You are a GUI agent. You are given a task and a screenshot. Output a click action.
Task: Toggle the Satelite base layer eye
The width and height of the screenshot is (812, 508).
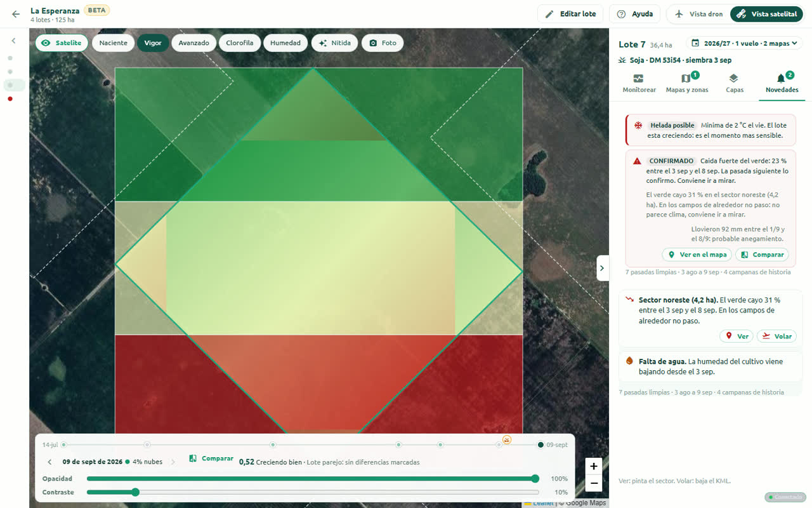pyautogui.click(x=62, y=43)
